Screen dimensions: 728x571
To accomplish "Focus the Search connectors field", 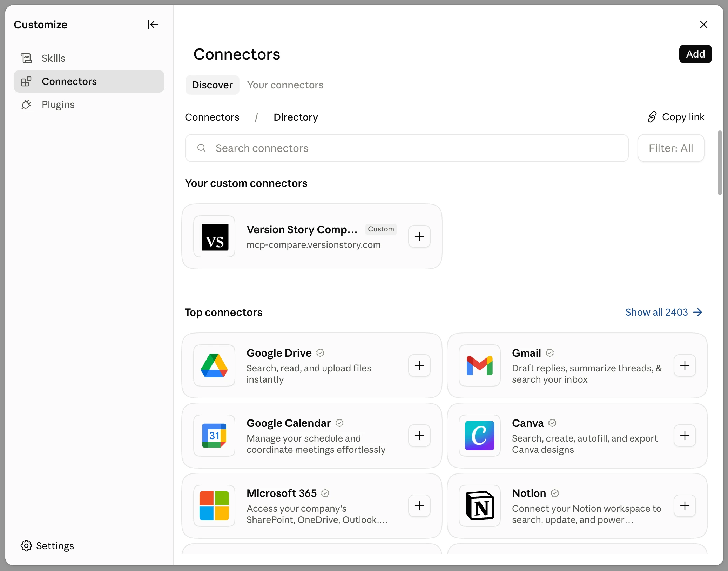I will (x=407, y=148).
